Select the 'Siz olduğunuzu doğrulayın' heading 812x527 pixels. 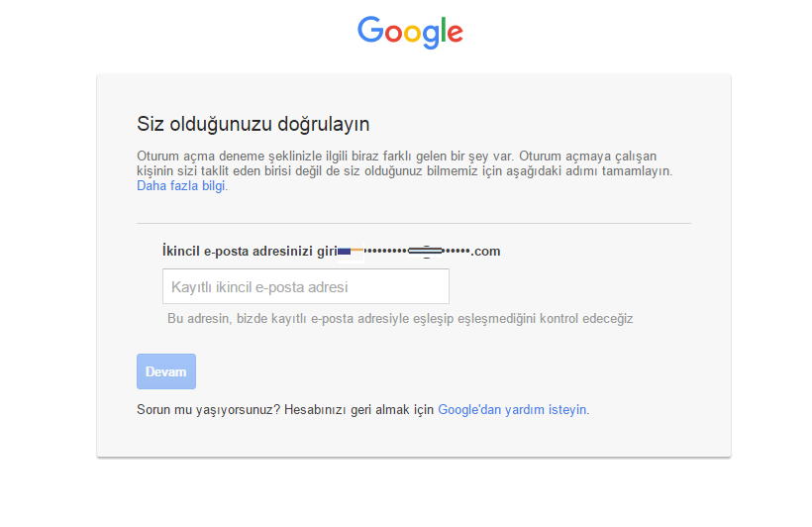(x=253, y=125)
